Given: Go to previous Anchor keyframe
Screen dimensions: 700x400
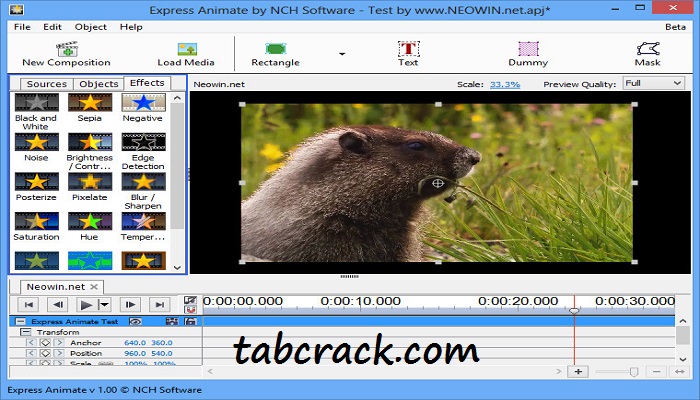Looking at the screenshot, I should [30, 343].
